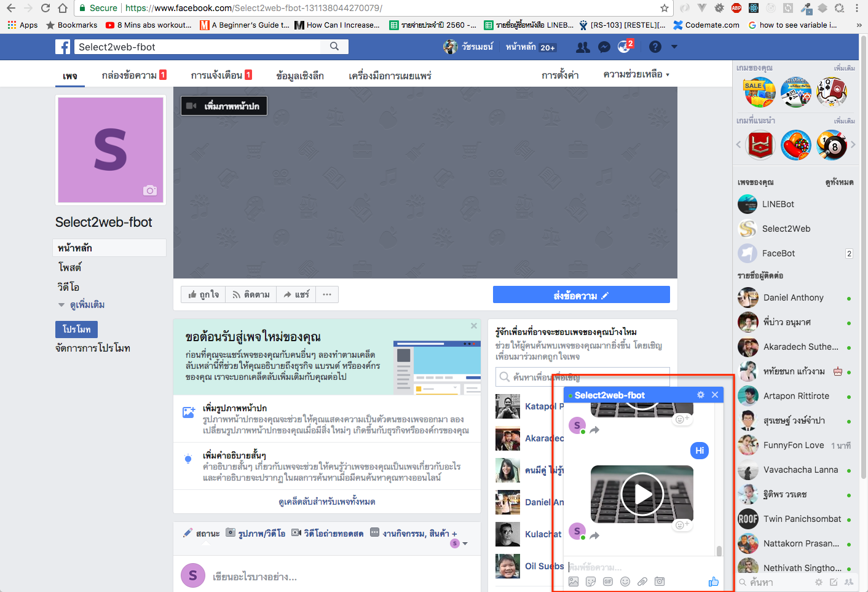Add reaction to the lower chat video

click(681, 524)
